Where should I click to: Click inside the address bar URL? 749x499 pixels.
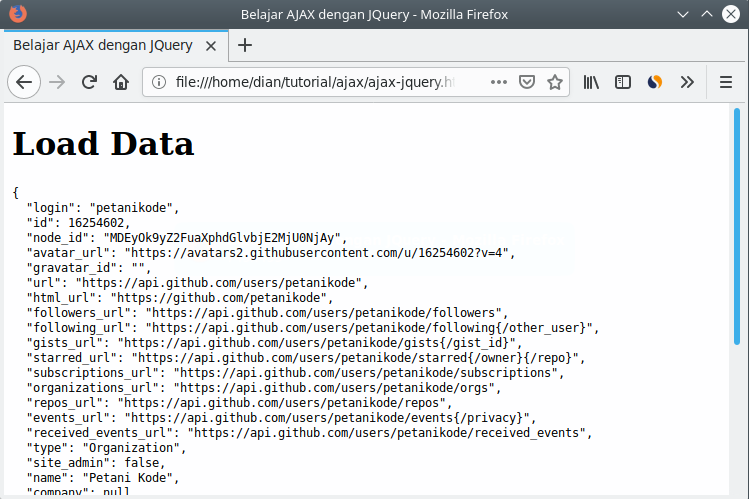(x=315, y=82)
